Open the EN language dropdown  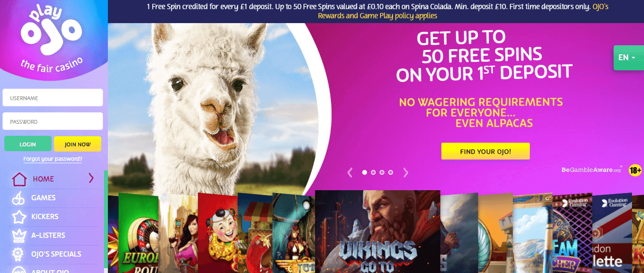click(628, 57)
